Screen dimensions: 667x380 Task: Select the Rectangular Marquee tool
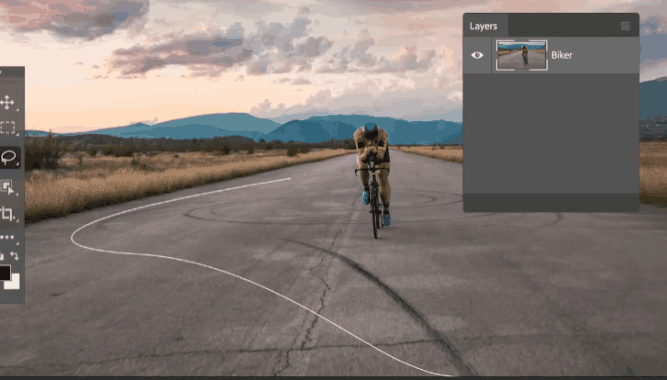[x=7, y=128]
